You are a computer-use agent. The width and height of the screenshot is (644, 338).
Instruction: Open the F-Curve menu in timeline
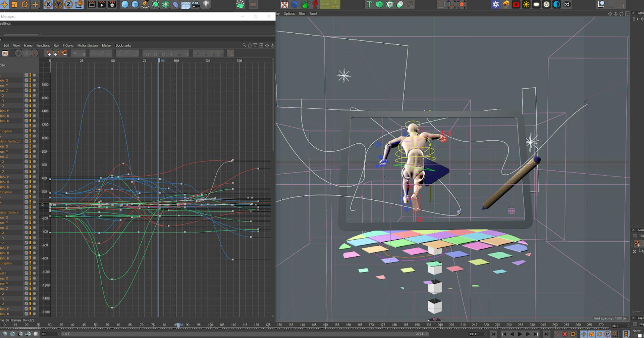68,45
